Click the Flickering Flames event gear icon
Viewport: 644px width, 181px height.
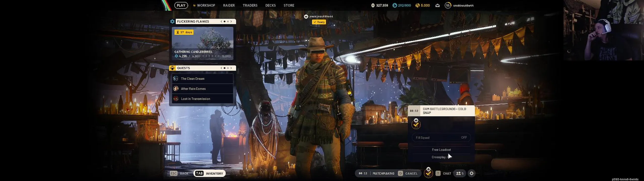(172, 21)
